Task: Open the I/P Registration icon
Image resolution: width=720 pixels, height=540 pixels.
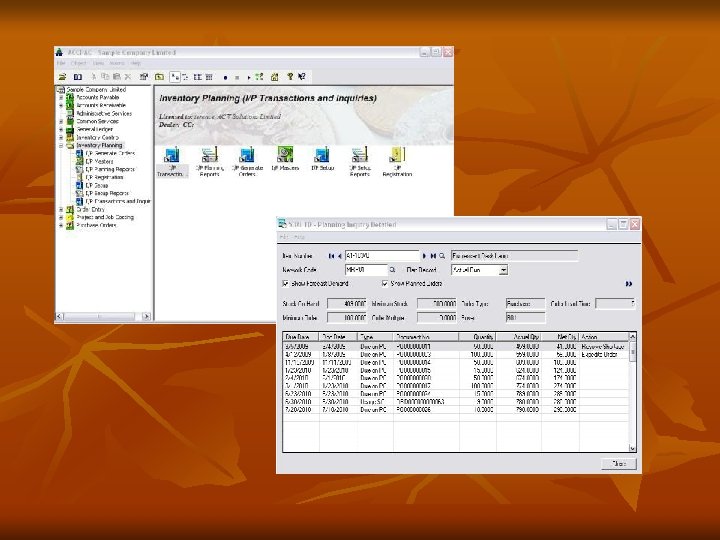Action: [x=397, y=155]
